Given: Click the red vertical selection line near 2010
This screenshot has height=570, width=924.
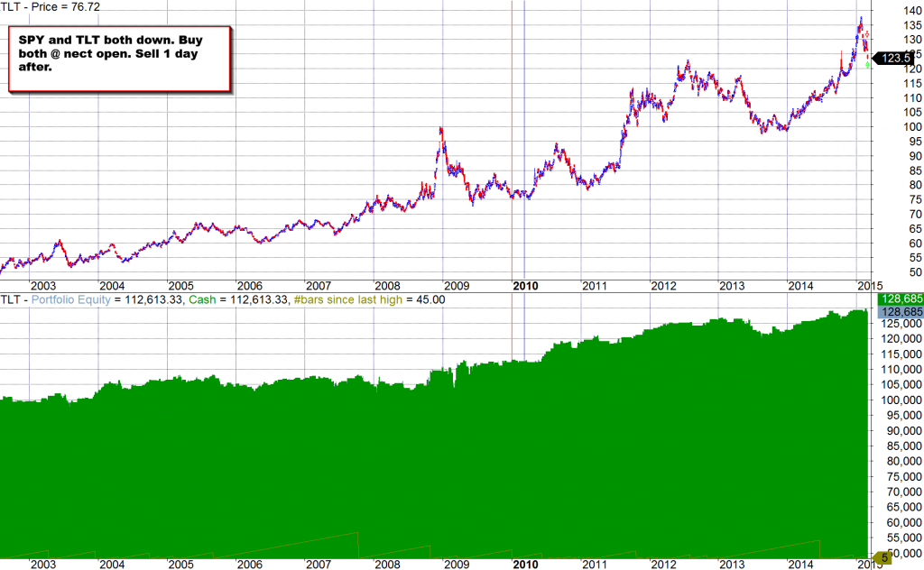Looking at the screenshot, I should (x=512, y=142).
